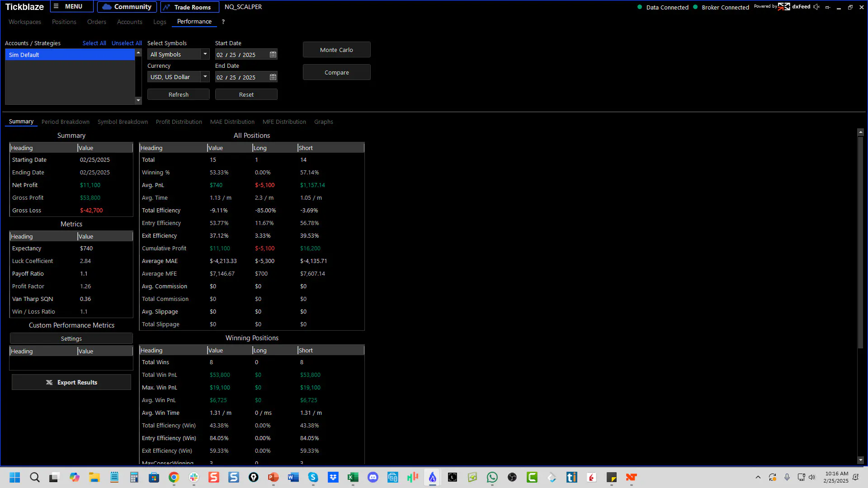Click down arrow of accounts list scrollbar

point(138,100)
